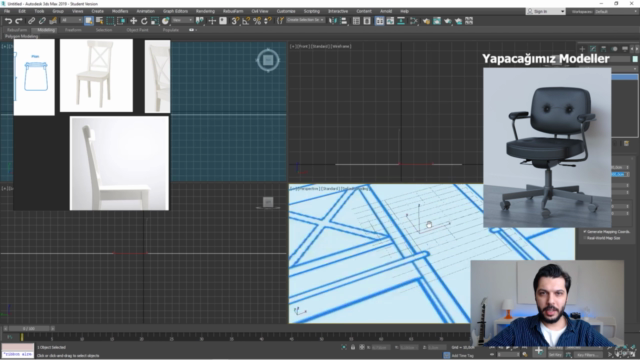Enable Real-World Map Size checkbox

pos(585,238)
